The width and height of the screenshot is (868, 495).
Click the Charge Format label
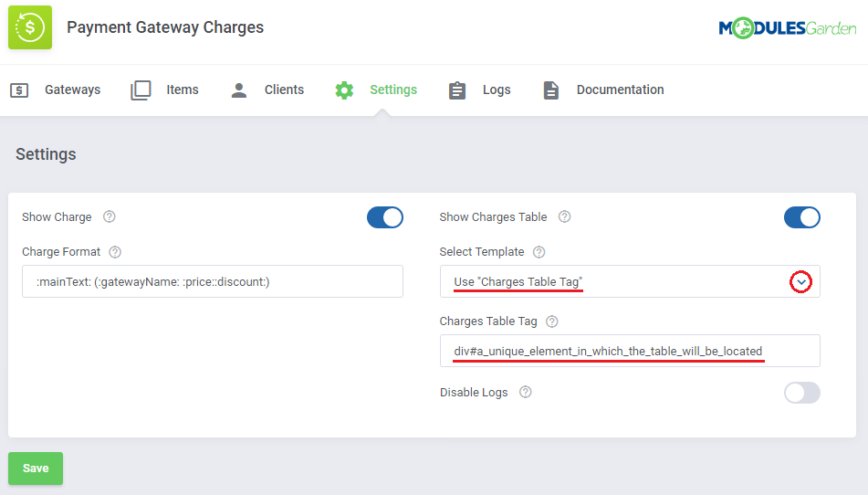point(61,252)
